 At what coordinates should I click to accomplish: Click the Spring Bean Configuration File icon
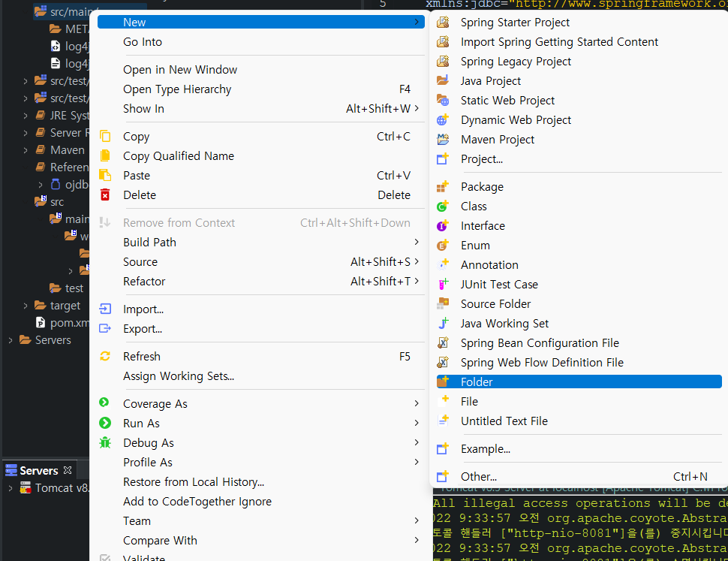coord(443,342)
